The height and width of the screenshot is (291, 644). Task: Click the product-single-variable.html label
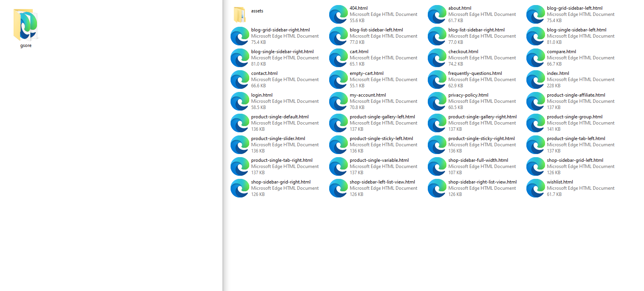pos(379,160)
